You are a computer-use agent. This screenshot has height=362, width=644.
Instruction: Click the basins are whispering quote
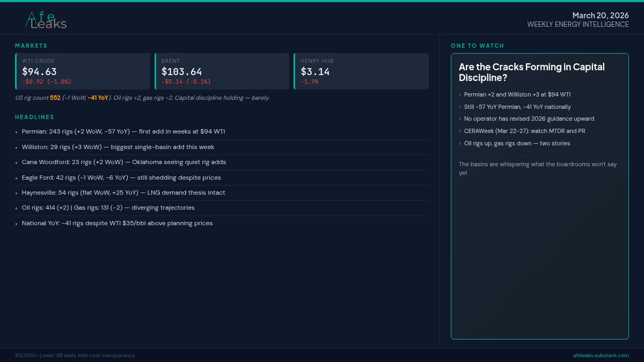tap(538, 168)
